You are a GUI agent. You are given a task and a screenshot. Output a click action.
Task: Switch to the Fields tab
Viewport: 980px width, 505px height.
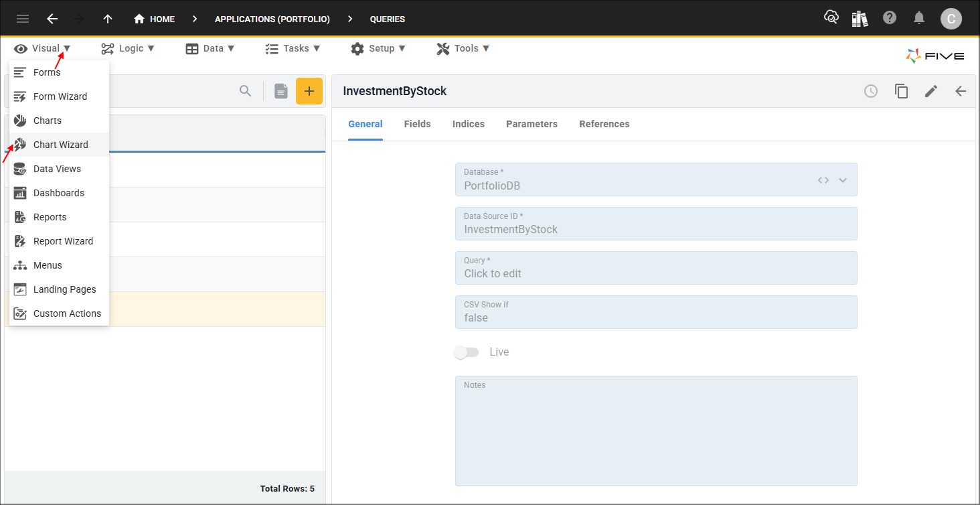418,124
